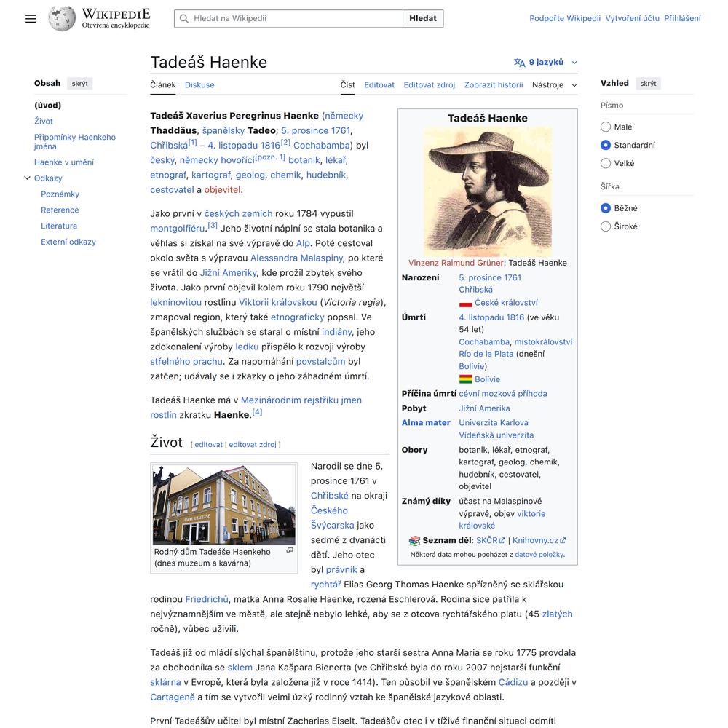Select Běžné page width
The height and width of the screenshot is (728, 728).
click(606, 208)
